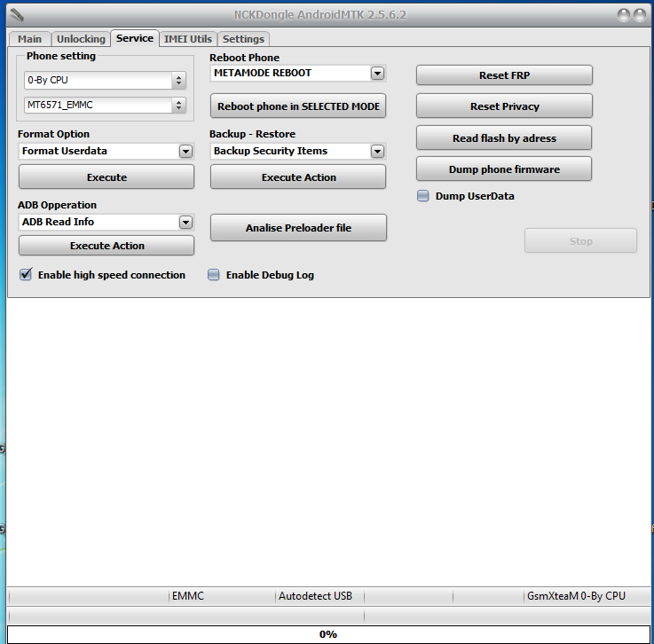This screenshot has height=644, width=654.
Task: Select the Service tab
Action: [135, 38]
